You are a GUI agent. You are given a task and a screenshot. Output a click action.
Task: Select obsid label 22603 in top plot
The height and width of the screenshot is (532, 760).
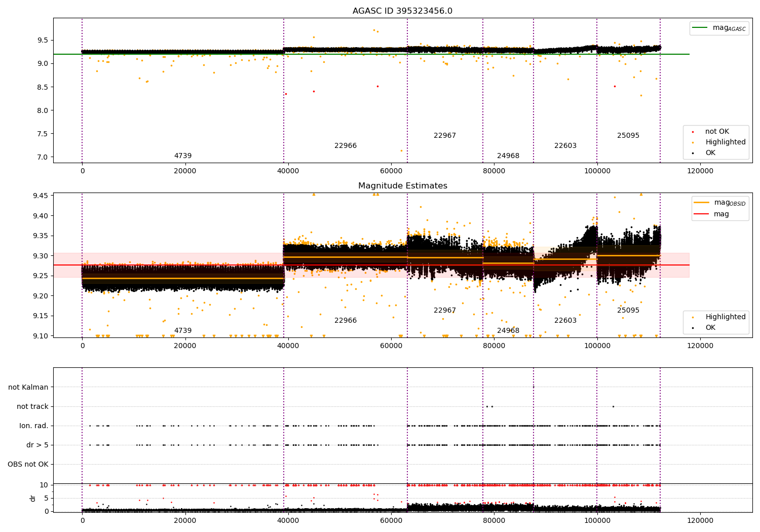[x=565, y=146]
